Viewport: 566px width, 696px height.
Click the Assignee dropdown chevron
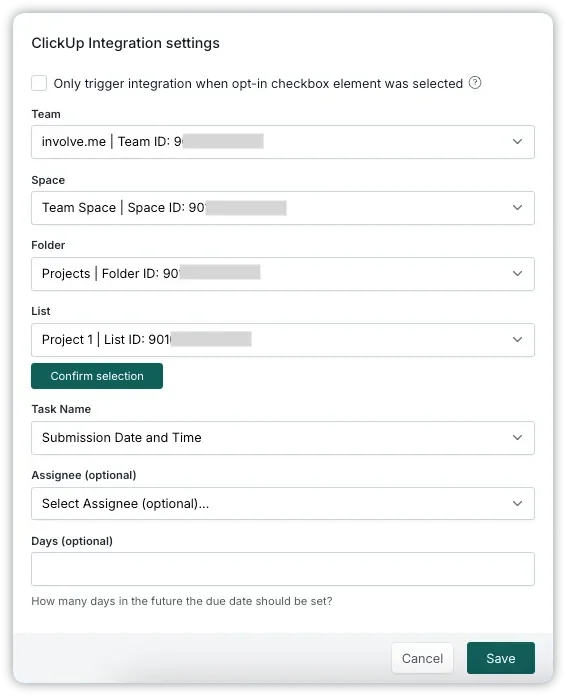click(517, 503)
